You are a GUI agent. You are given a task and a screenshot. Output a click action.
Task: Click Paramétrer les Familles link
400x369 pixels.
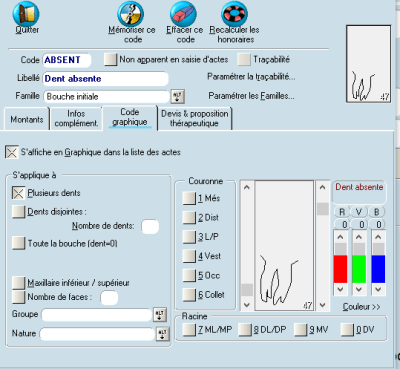(x=251, y=96)
